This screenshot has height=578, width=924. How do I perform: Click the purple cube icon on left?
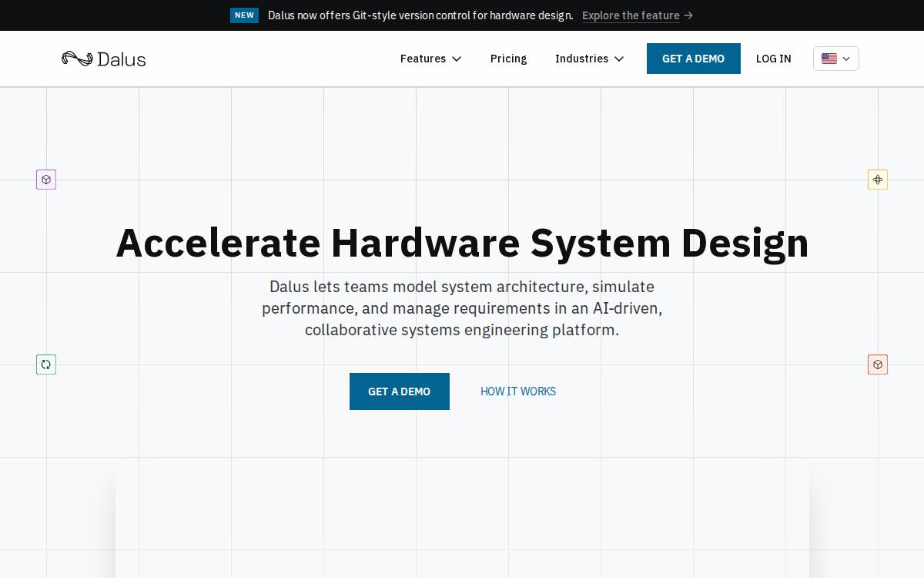[46, 180]
